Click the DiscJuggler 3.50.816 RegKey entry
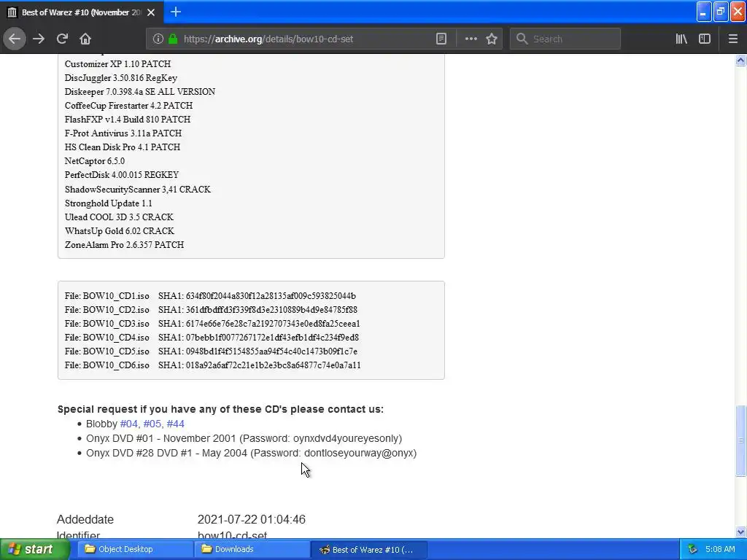Image resolution: width=747 pixels, height=560 pixels. [121, 77]
